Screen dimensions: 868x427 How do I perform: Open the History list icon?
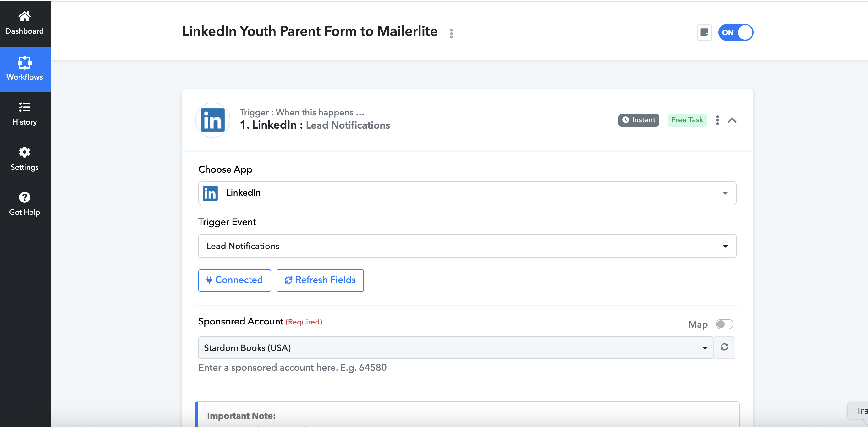[x=25, y=107]
